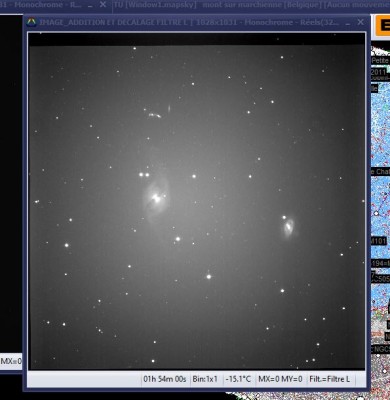Click the smaller galaxy on the right side
The image size is (390, 400).
(x=289, y=227)
